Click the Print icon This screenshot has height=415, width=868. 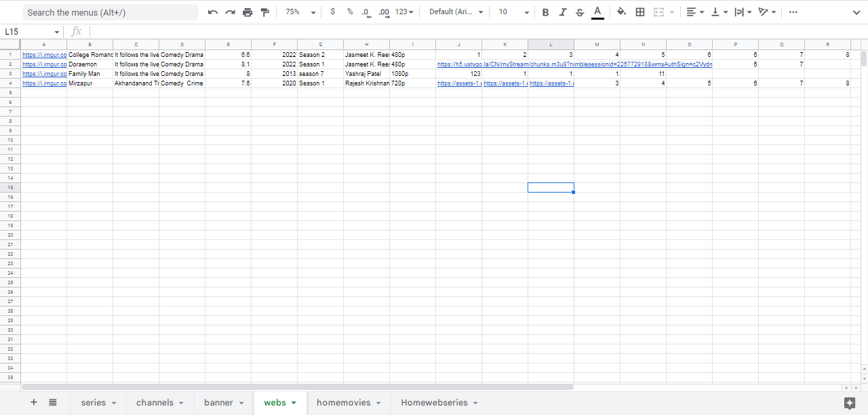(x=248, y=12)
